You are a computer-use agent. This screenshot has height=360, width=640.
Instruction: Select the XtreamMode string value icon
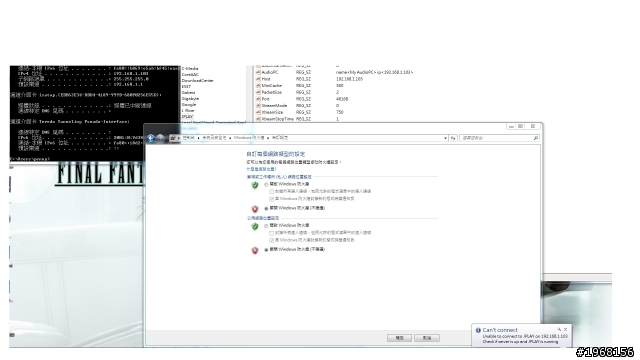(258, 105)
